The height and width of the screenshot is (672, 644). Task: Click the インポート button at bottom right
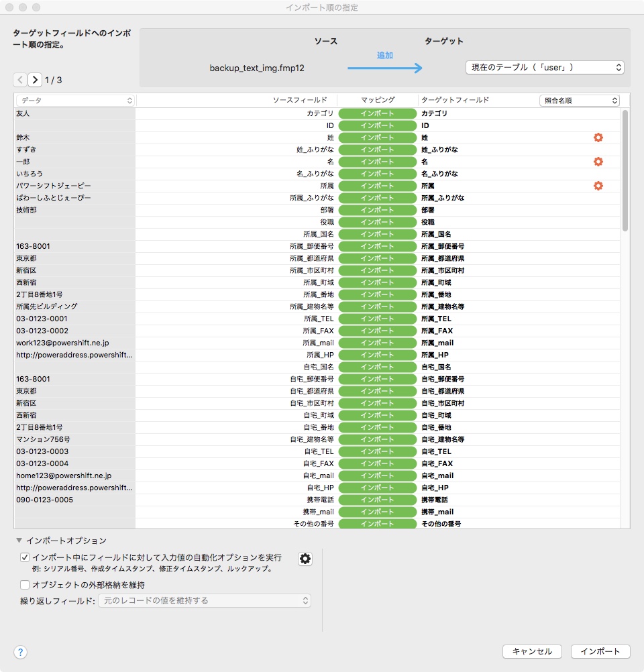point(600,651)
